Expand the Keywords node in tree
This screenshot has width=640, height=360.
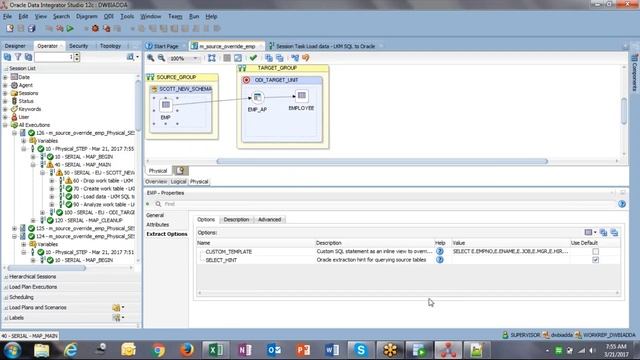coord(5,109)
